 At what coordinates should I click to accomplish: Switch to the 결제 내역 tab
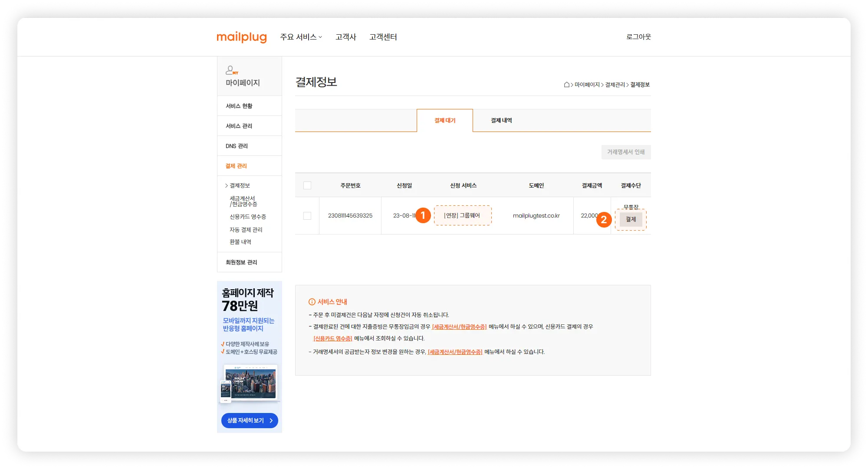point(501,121)
